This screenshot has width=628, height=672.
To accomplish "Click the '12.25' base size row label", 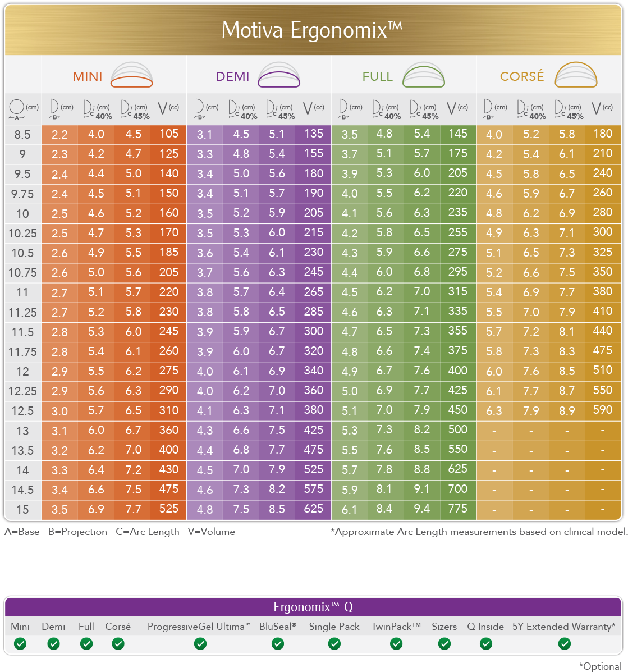I will point(22,391).
